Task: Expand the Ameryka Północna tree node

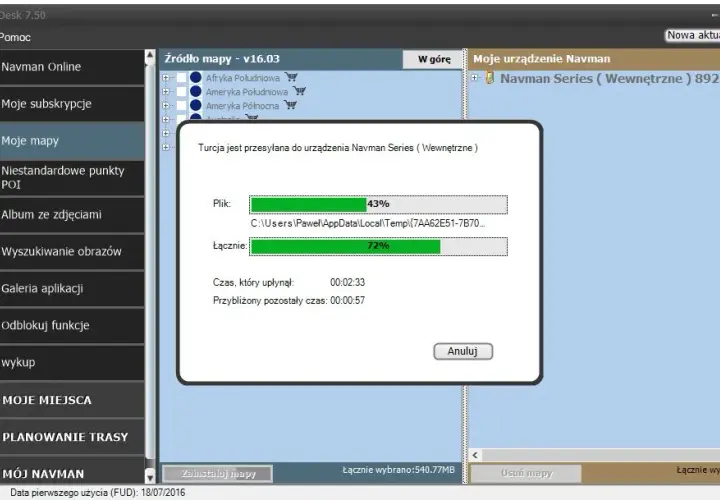Action: coord(166,106)
